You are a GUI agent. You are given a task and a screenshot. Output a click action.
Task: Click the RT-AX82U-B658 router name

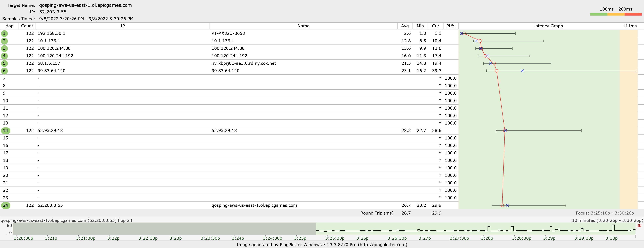(x=228, y=33)
